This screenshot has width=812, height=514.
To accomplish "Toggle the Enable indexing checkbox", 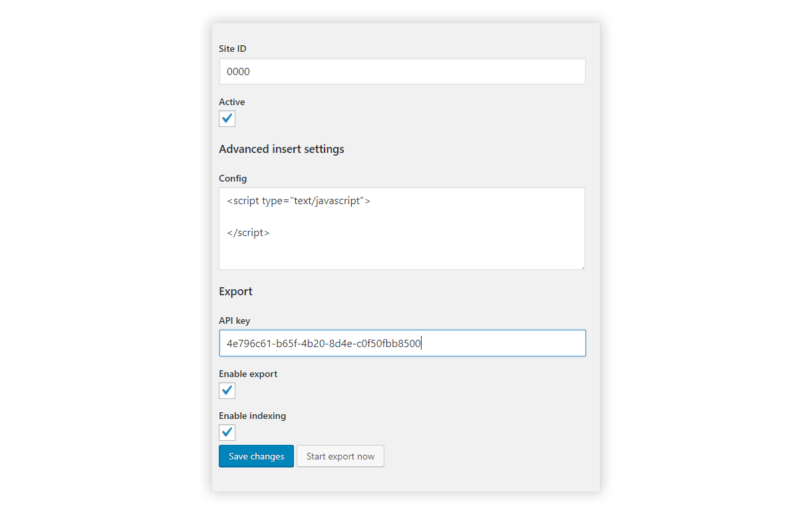I will (x=227, y=432).
